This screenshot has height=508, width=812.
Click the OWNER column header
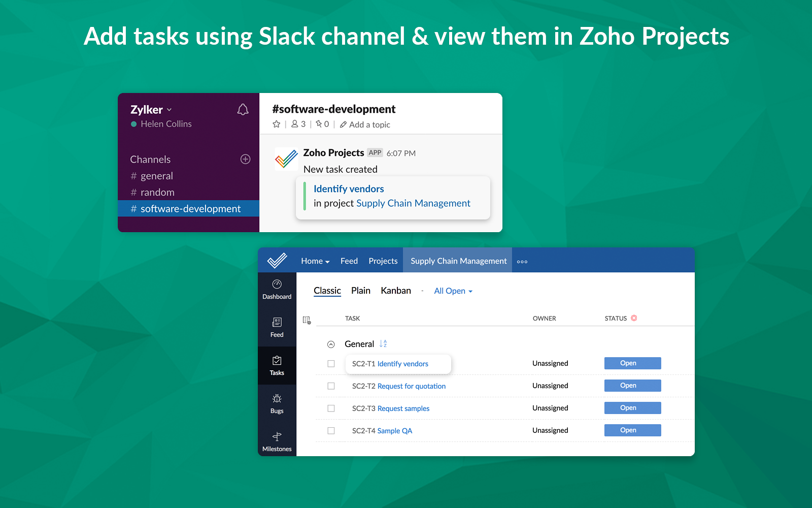[544, 319]
